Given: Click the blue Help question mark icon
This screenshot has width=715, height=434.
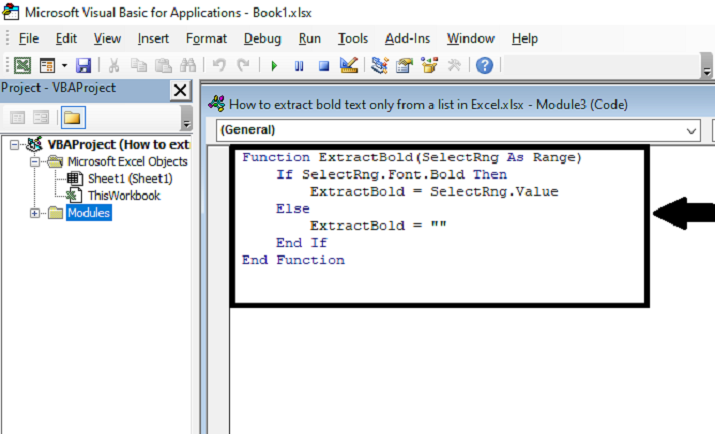Looking at the screenshot, I should point(484,66).
